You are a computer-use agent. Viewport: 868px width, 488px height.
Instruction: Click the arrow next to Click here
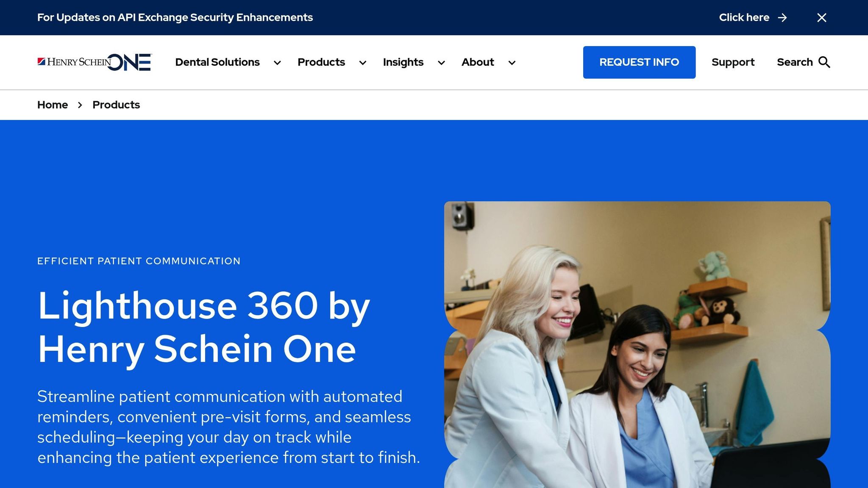pos(782,17)
